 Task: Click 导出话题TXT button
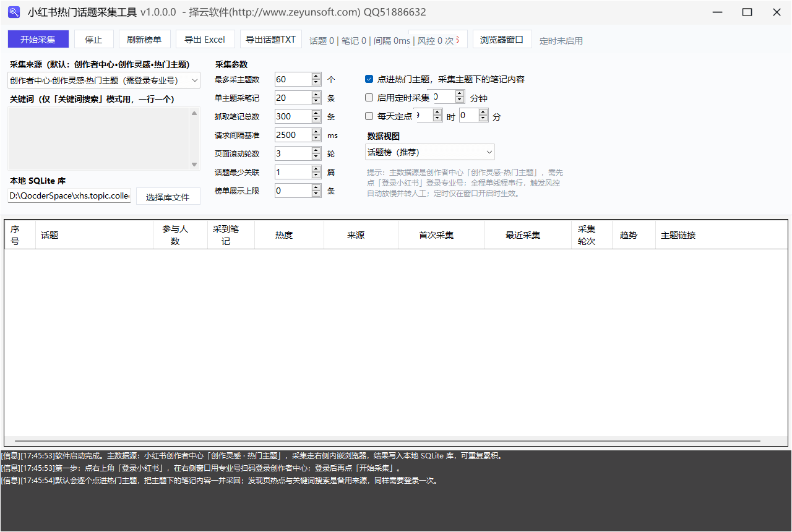pyautogui.click(x=270, y=40)
